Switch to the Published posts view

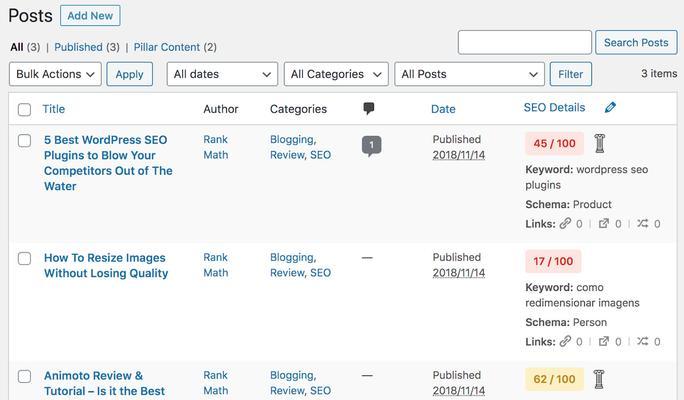79,47
